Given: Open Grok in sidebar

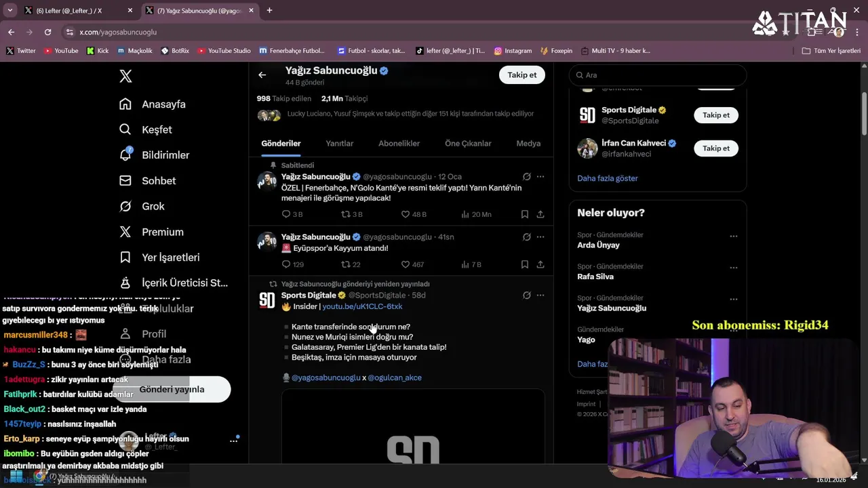Looking at the screenshot, I should [x=142, y=206].
